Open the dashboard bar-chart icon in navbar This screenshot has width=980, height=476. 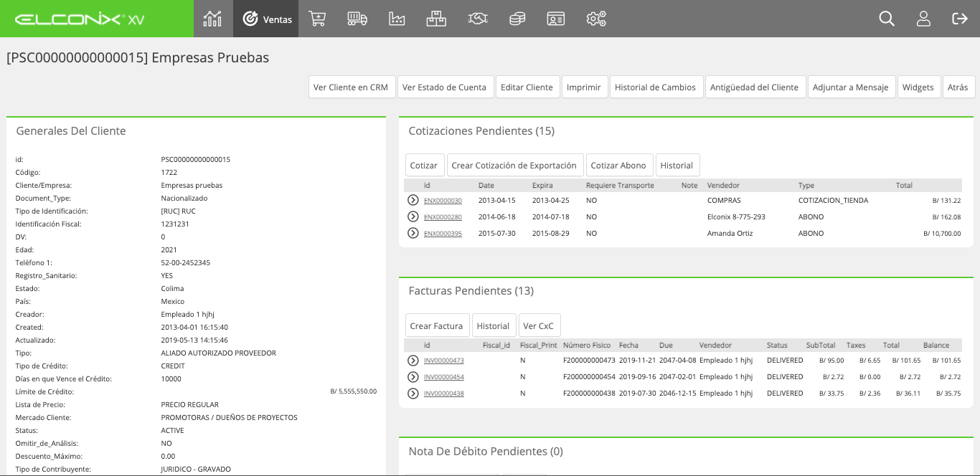click(212, 19)
